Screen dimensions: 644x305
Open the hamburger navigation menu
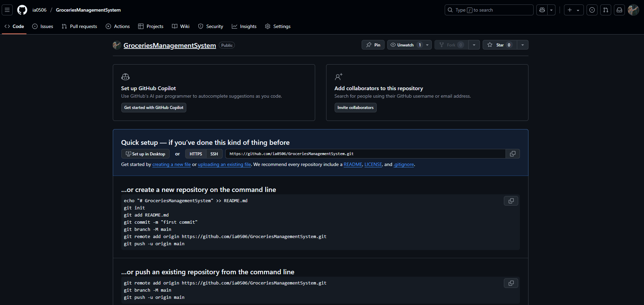pyautogui.click(x=7, y=10)
